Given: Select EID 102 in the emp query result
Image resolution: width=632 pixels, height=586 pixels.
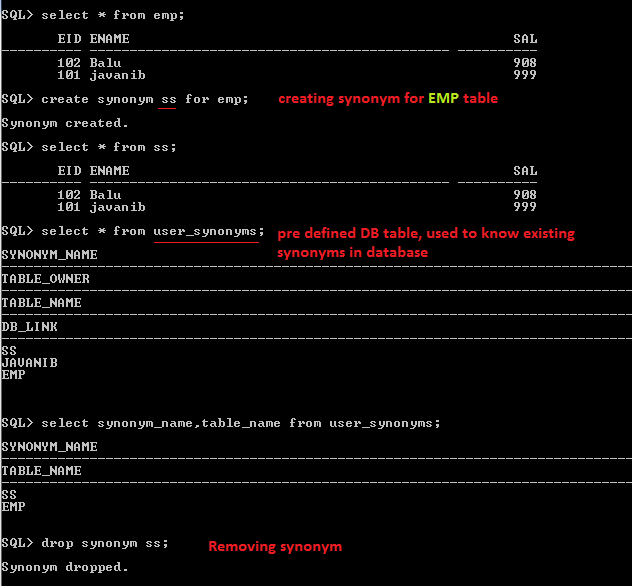Looking at the screenshot, I should pyautogui.click(x=69, y=63).
